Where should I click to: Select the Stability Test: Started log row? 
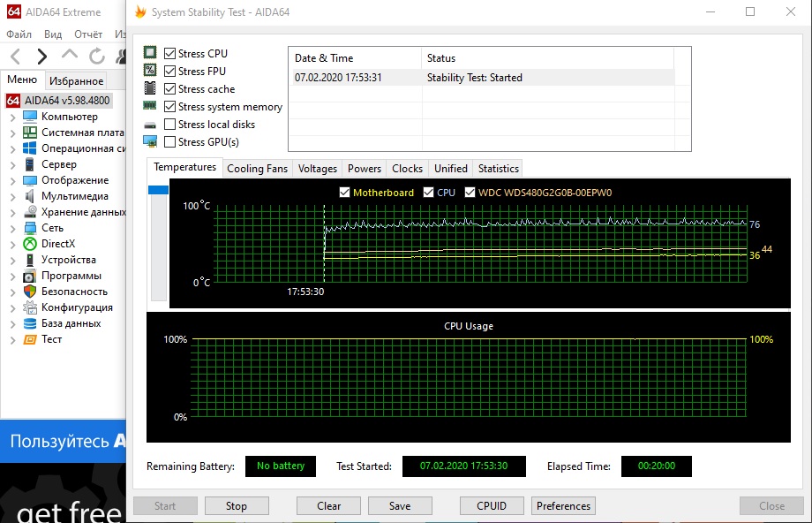tap(484, 77)
